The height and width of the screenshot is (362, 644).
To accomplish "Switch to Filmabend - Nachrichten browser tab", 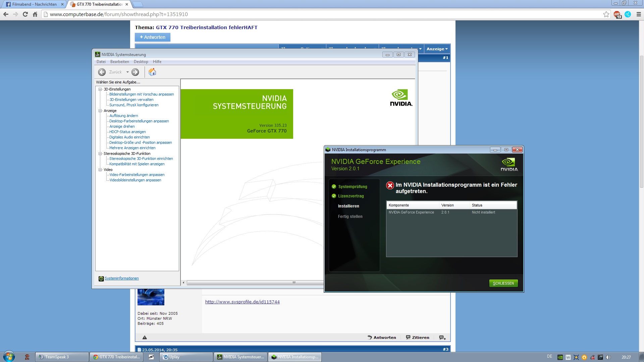I will [34, 4].
